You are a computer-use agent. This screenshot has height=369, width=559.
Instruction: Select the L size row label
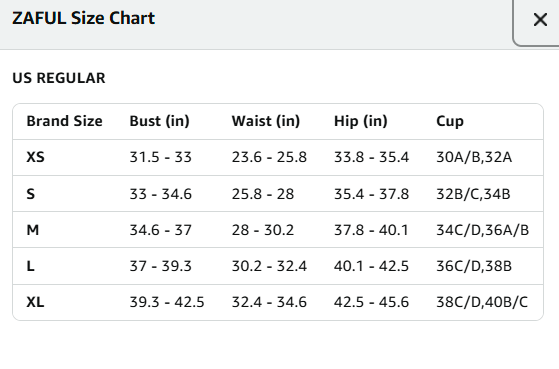point(31,266)
